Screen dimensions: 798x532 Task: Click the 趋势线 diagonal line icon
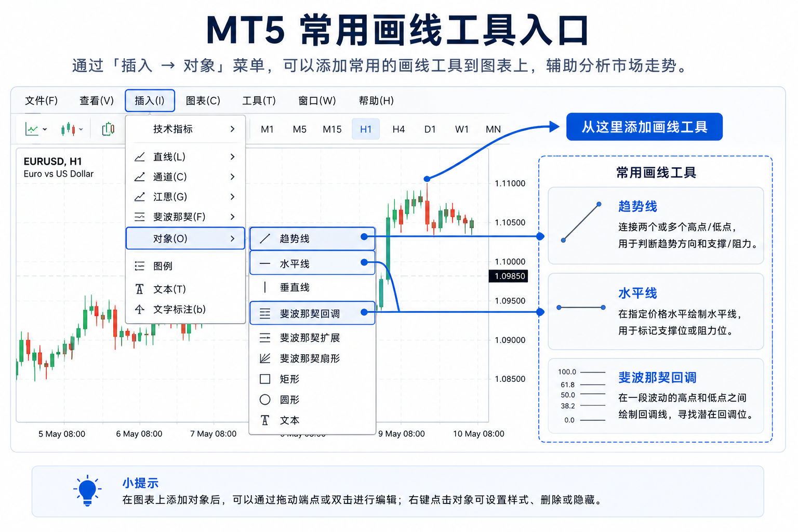coord(265,238)
